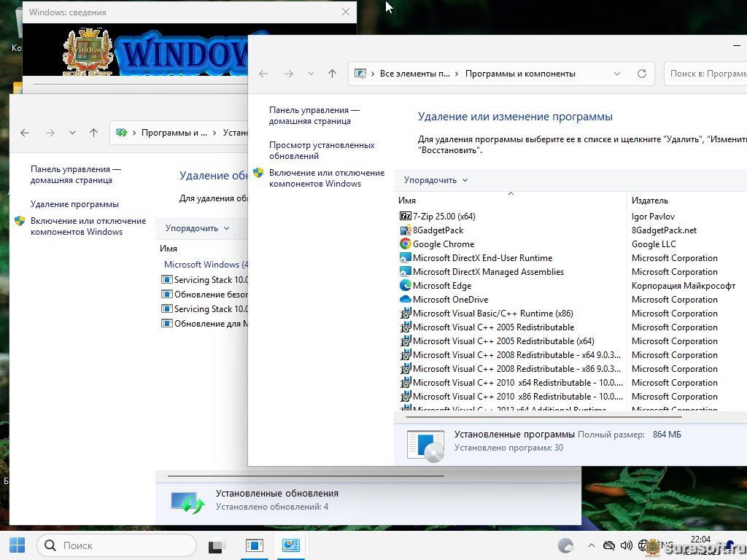This screenshot has height=560, width=747.
Task: Click the network icon in system tray
Action: tap(643, 545)
